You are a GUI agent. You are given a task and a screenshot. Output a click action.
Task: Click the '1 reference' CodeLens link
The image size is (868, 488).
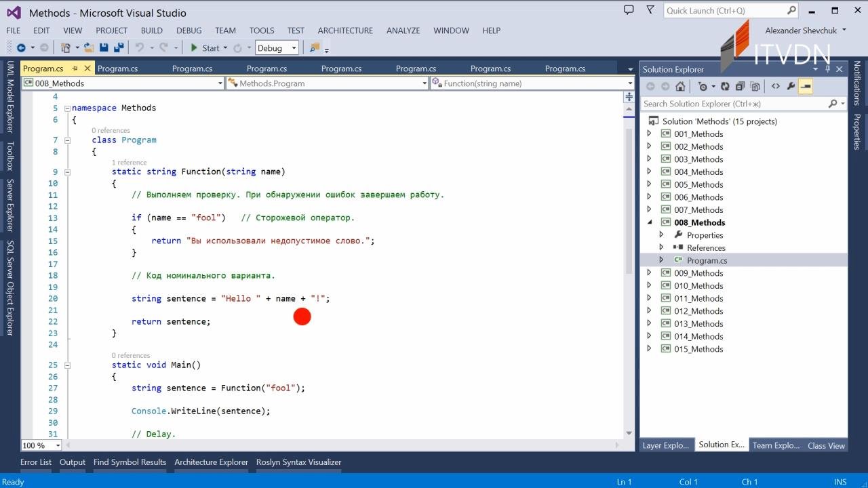click(x=129, y=163)
